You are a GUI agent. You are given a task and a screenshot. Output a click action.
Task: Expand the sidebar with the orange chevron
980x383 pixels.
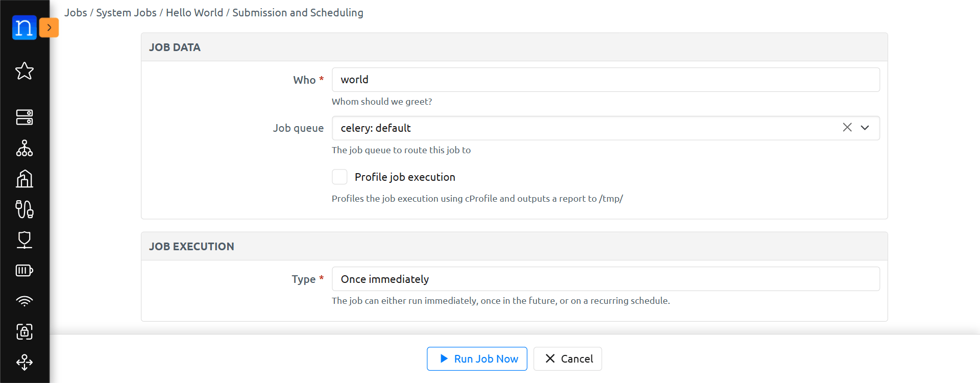[x=49, y=28]
